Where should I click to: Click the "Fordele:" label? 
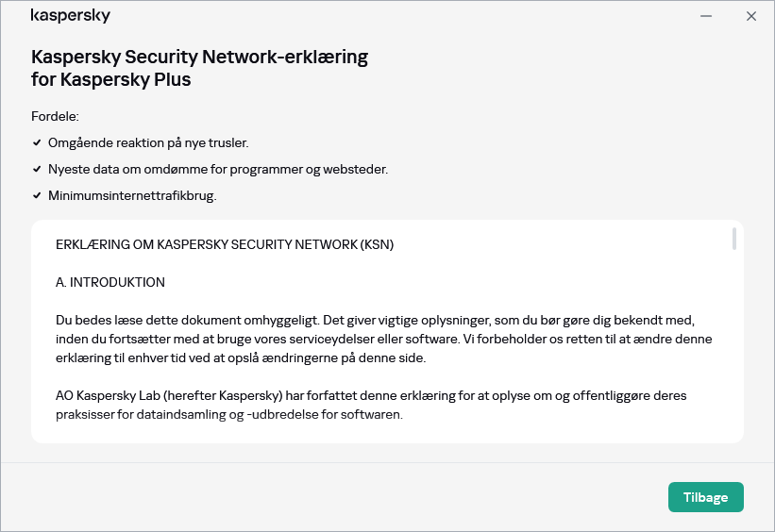(x=55, y=116)
